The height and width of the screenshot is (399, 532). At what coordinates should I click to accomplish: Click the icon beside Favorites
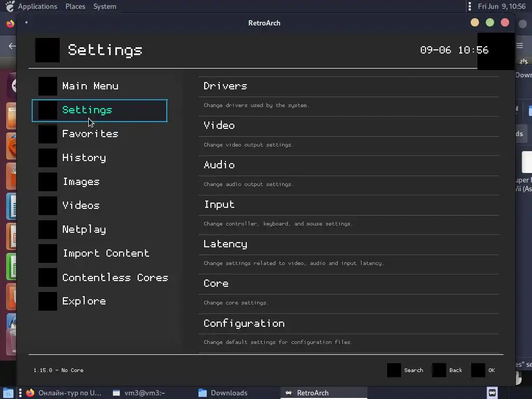click(47, 134)
